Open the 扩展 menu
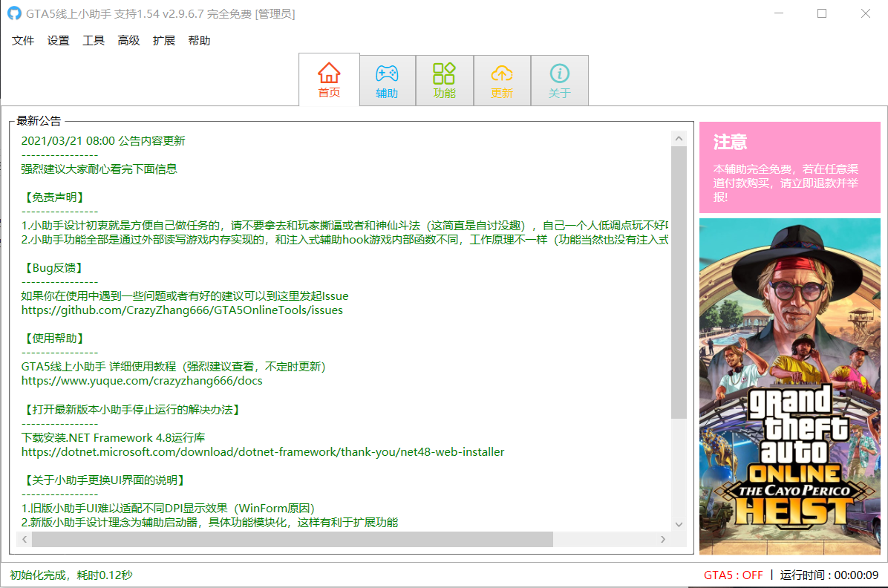This screenshot has width=888, height=588. 163,40
